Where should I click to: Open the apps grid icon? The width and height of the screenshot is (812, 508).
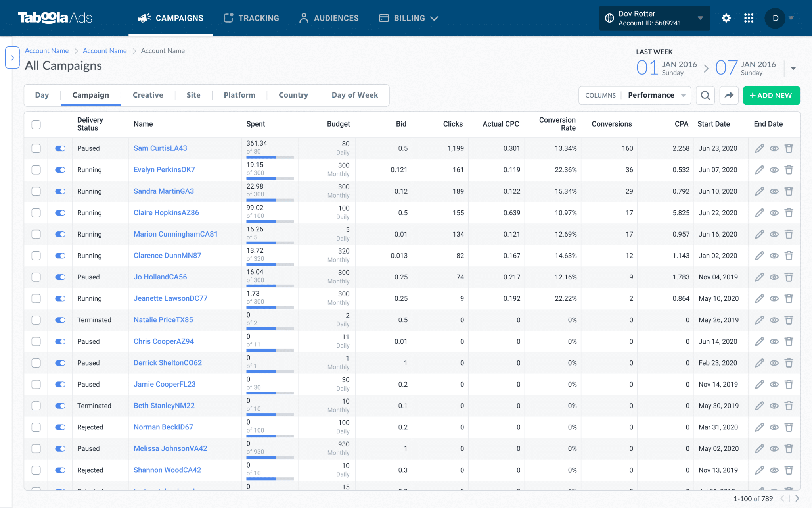point(749,18)
